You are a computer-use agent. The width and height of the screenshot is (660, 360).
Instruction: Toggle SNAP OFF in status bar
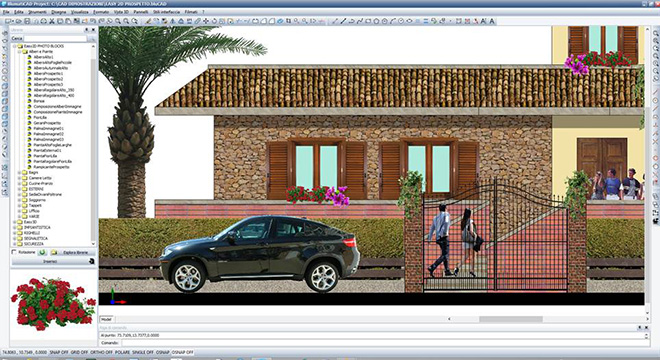[59, 352]
